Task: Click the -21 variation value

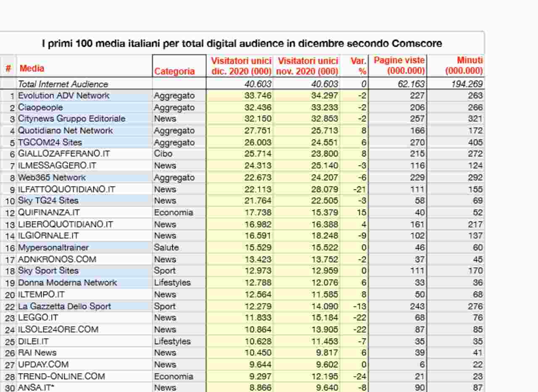Action: [x=359, y=189]
